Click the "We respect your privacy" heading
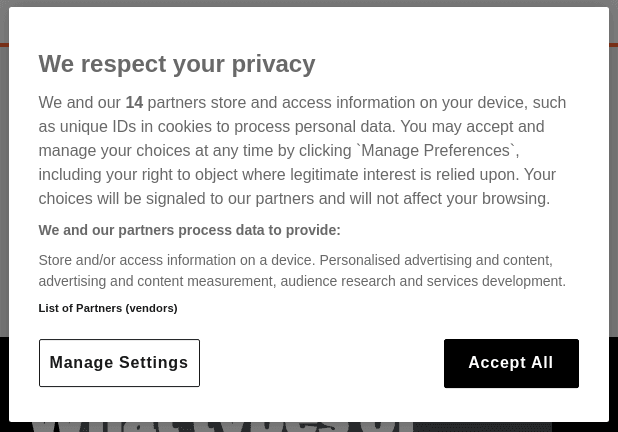This screenshot has width=618, height=432. coord(177,64)
